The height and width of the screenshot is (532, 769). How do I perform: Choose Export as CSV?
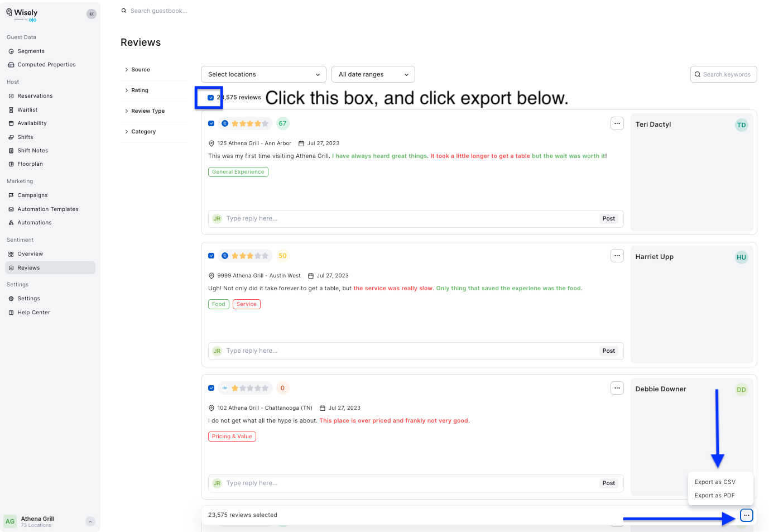tap(715, 482)
